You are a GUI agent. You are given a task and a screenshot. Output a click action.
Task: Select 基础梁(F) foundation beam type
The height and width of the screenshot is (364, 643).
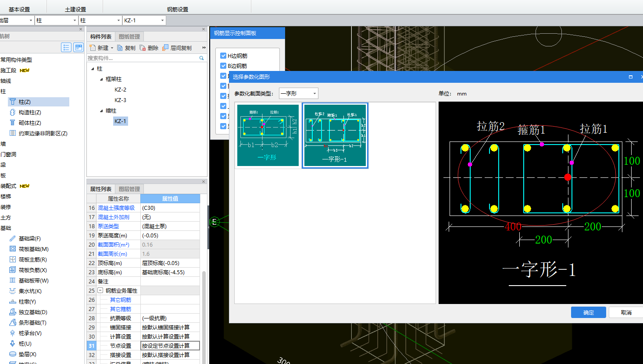click(25, 238)
